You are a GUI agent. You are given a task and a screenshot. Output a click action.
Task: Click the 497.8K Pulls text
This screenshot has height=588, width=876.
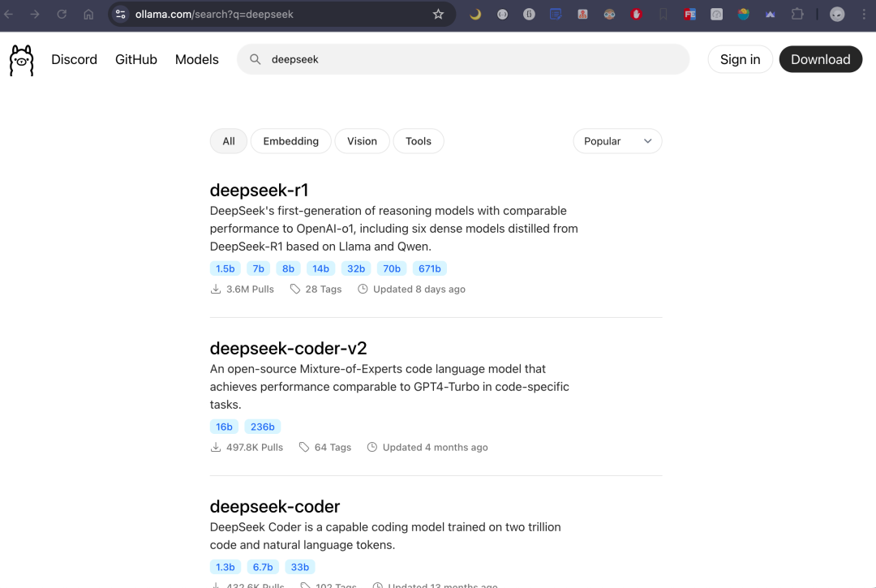pyautogui.click(x=255, y=447)
